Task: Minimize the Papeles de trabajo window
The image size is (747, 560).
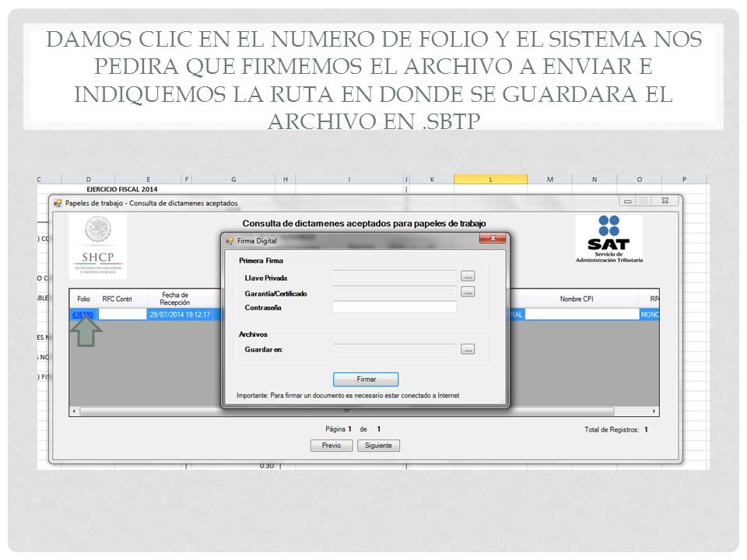Action: click(x=627, y=201)
